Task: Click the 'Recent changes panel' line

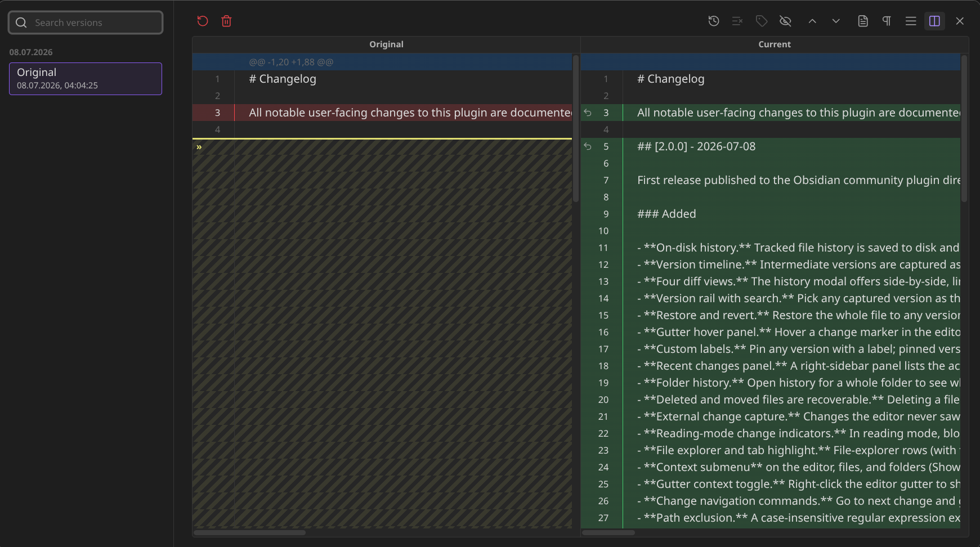Action: (x=771, y=366)
